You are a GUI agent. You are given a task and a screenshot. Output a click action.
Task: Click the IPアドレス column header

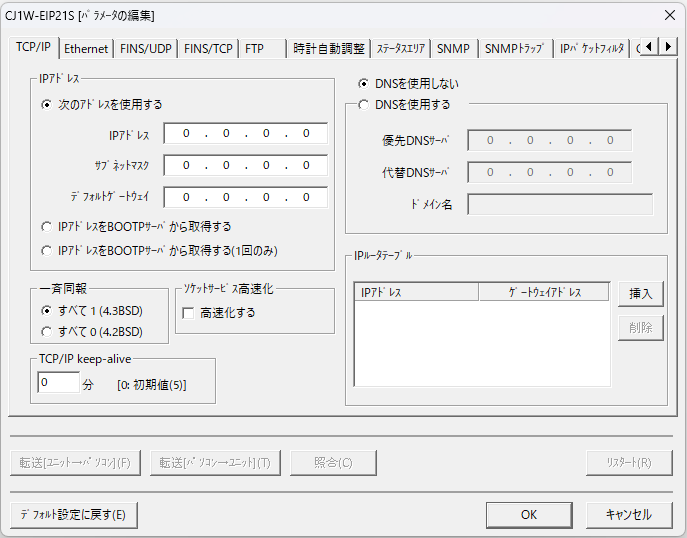point(416,292)
